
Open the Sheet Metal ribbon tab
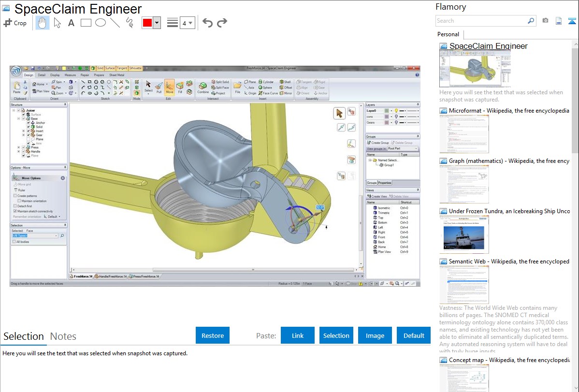click(x=116, y=75)
